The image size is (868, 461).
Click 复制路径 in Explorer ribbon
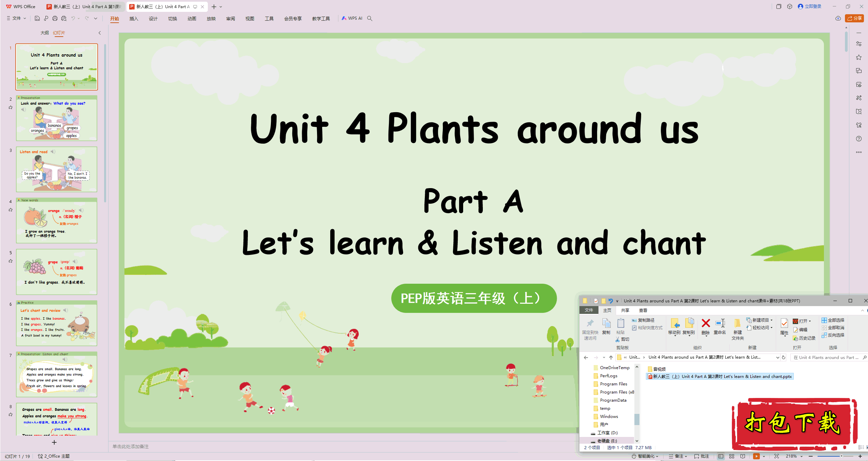click(x=643, y=320)
